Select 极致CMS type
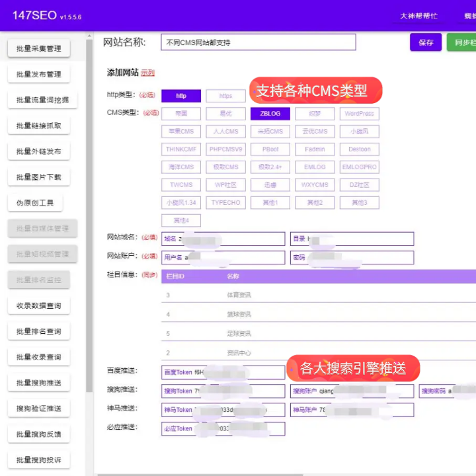 click(225, 167)
